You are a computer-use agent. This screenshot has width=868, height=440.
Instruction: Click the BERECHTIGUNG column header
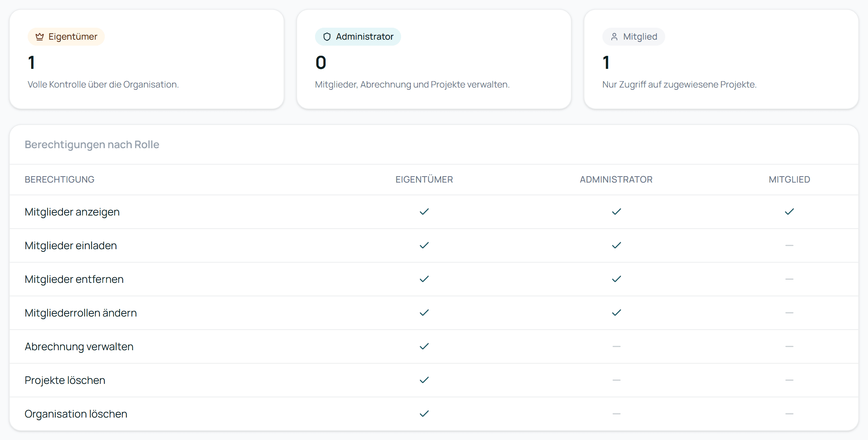pyautogui.click(x=59, y=180)
